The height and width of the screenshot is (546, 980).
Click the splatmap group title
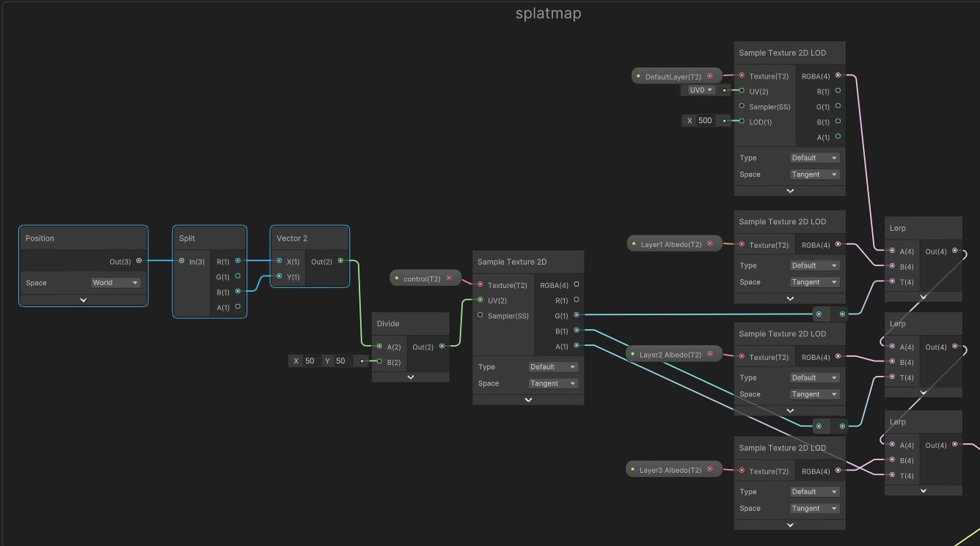pos(548,14)
